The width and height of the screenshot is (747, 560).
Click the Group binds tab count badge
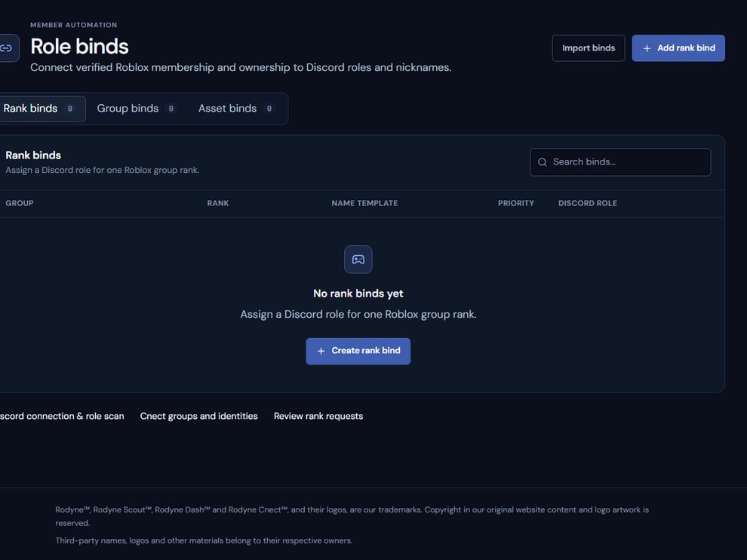click(x=171, y=109)
